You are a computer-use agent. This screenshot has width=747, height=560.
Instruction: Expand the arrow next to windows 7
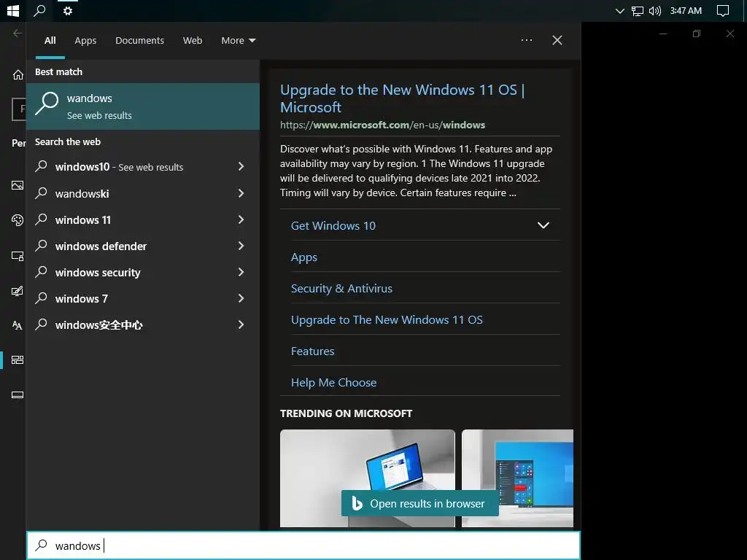241,298
